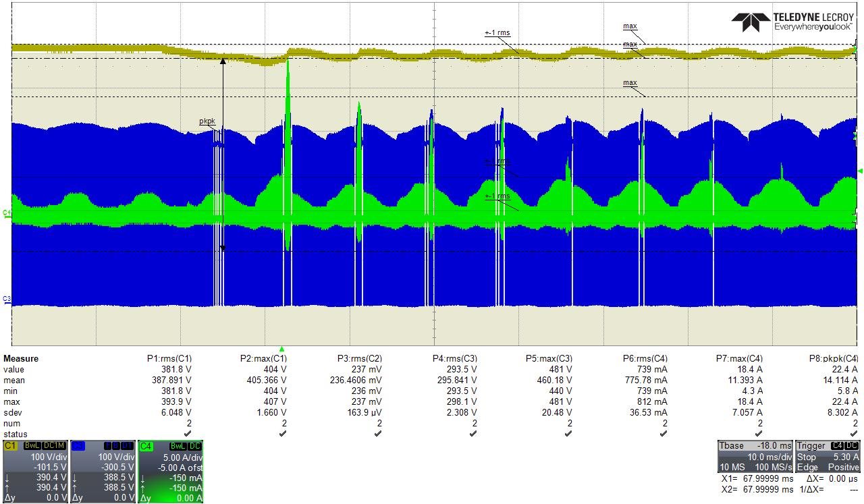Image resolution: width=864 pixels, height=504 pixels.
Task: Click the sdev value 163.9 µV
Action: pyautogui.click(x=363, y=412)
